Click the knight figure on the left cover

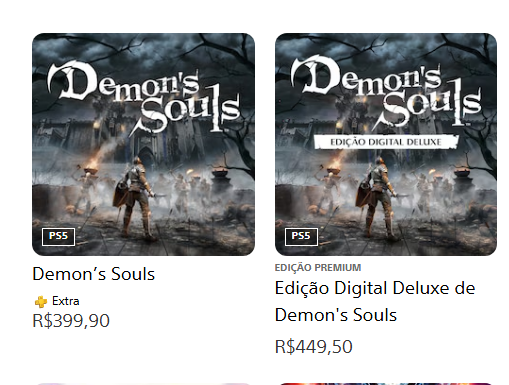coord(135,198)
